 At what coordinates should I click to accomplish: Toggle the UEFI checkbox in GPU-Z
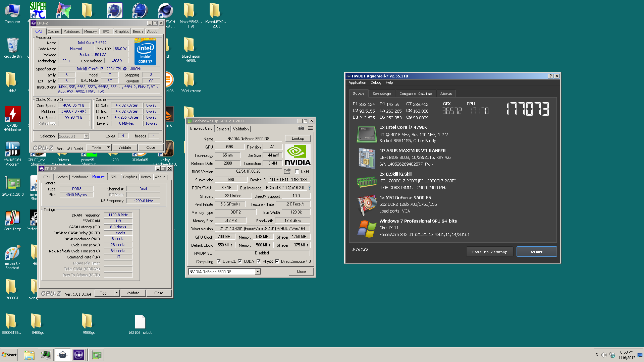pos(297,172)
